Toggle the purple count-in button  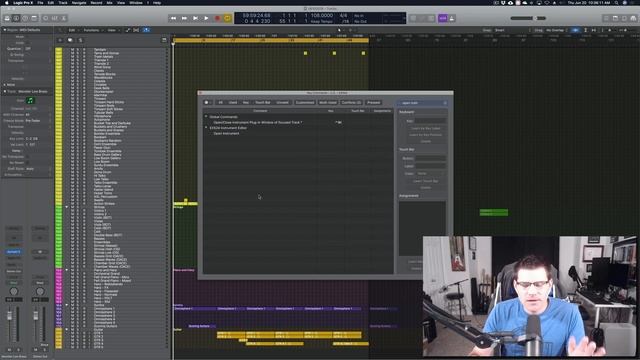pos(442,18)
